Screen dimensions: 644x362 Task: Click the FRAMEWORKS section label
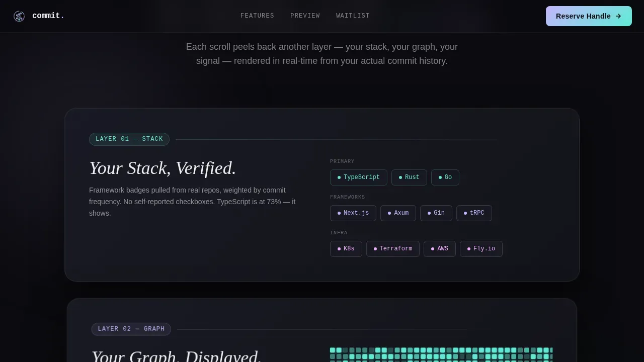tap(348, 197)
